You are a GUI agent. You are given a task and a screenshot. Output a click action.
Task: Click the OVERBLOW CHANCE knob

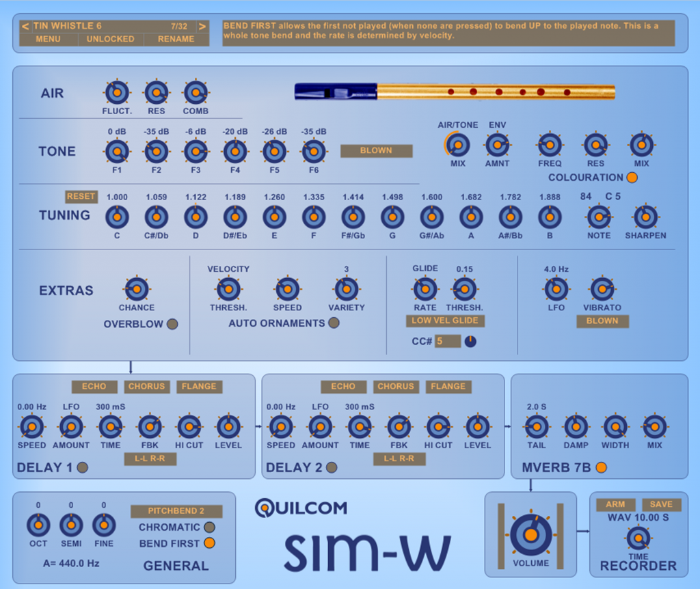(137, 289)
